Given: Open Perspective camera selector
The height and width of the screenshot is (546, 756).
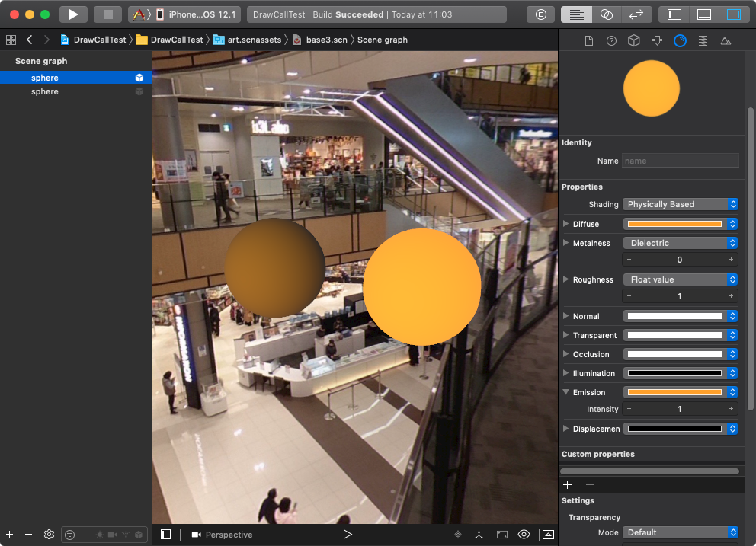Looking at the screenshot, I should 222,535.
